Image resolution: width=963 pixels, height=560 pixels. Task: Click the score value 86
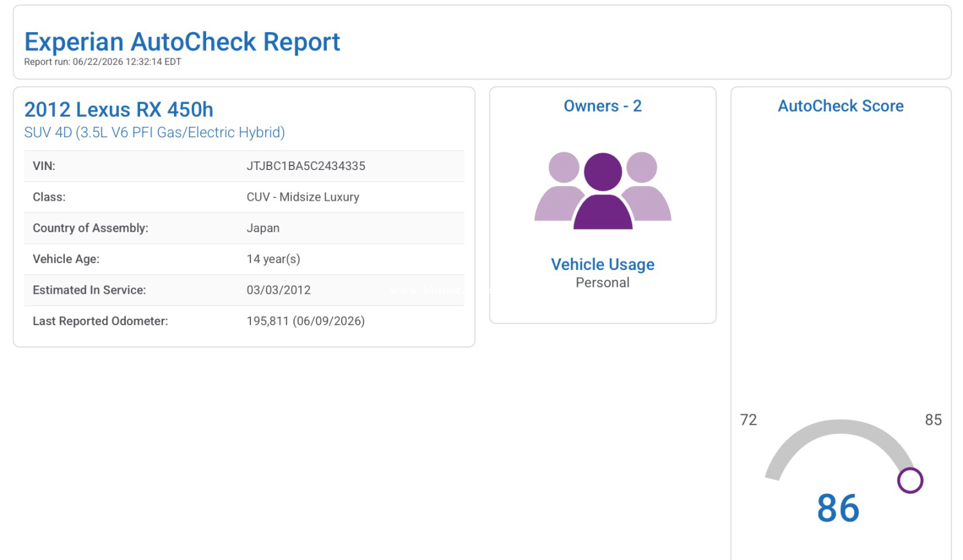point(838,508)
